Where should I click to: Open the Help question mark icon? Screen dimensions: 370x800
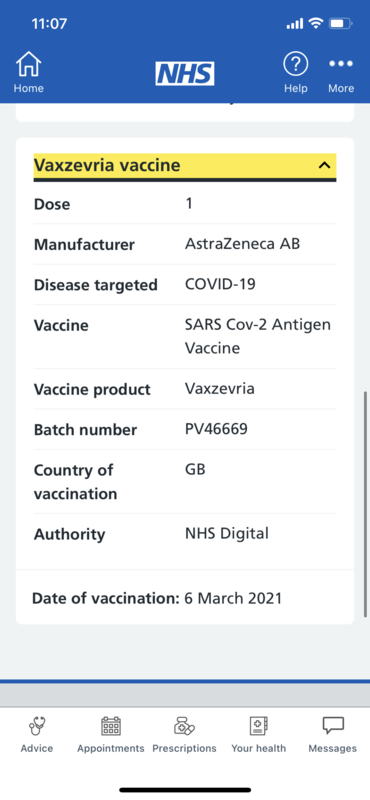point(295,65)
